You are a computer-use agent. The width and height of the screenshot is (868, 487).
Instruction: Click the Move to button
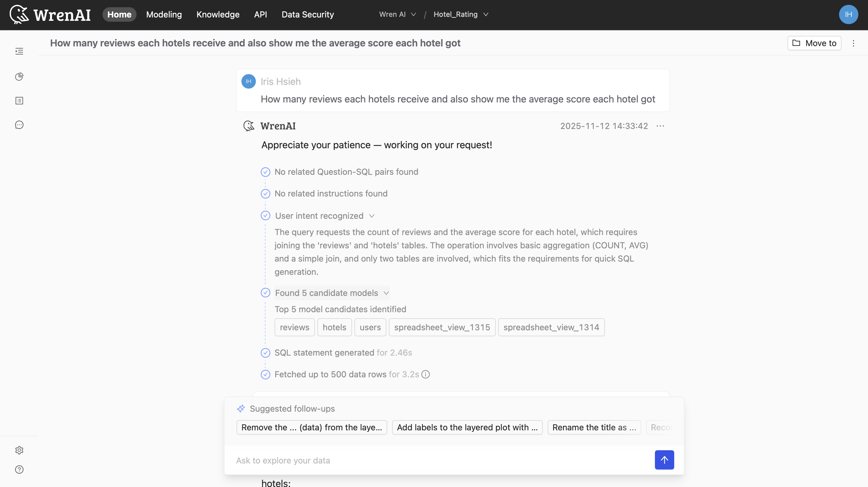click(x=814, y=43)
